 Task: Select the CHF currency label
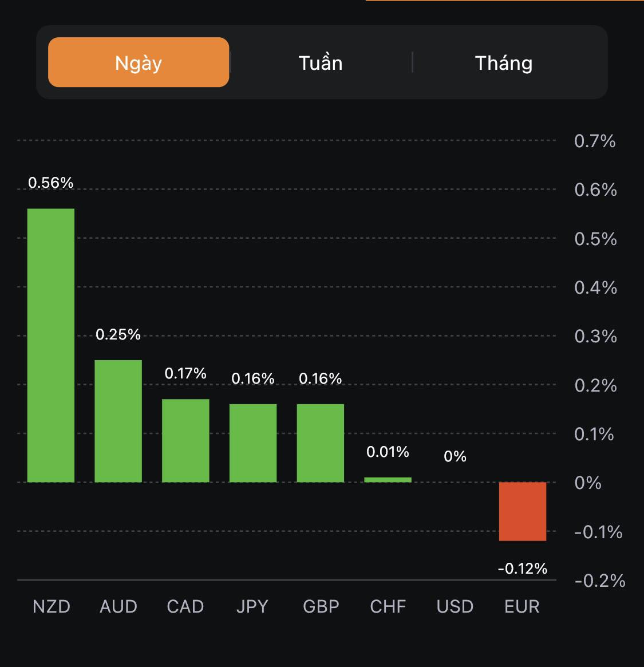pyautogui.click(x=388, y=606)
